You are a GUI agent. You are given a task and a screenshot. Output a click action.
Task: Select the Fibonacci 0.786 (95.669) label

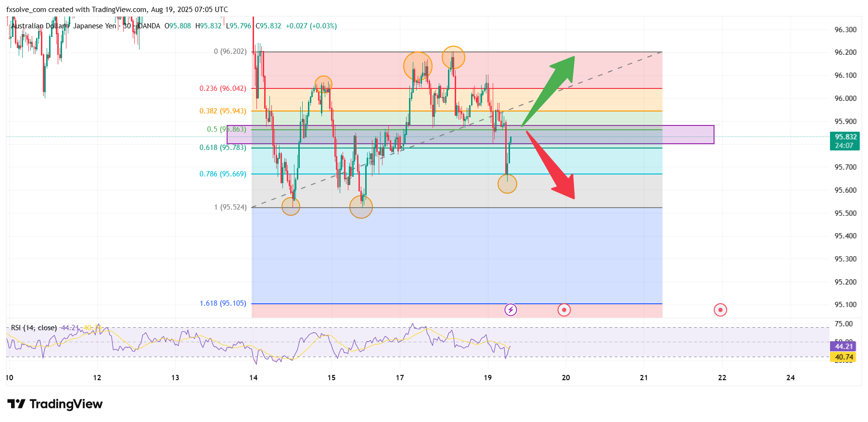coord(223,174)
